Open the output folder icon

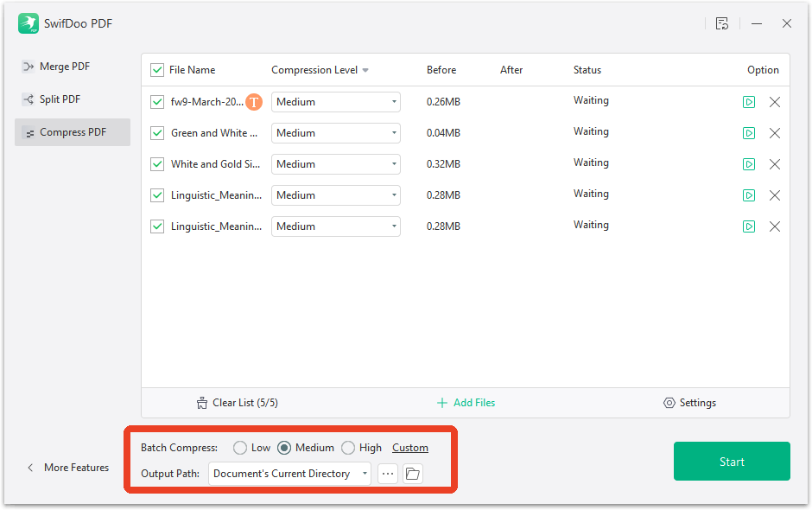click(x=413, y=474)
